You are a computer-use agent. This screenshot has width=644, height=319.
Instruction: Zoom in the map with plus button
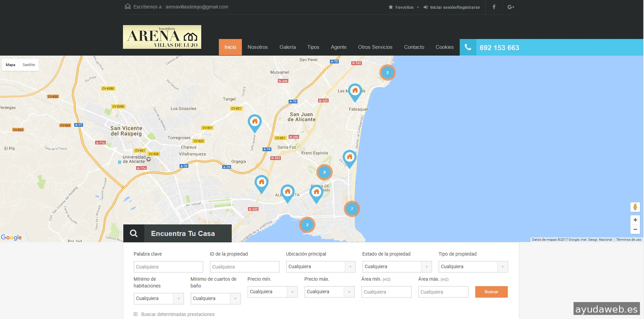[635, 220]
